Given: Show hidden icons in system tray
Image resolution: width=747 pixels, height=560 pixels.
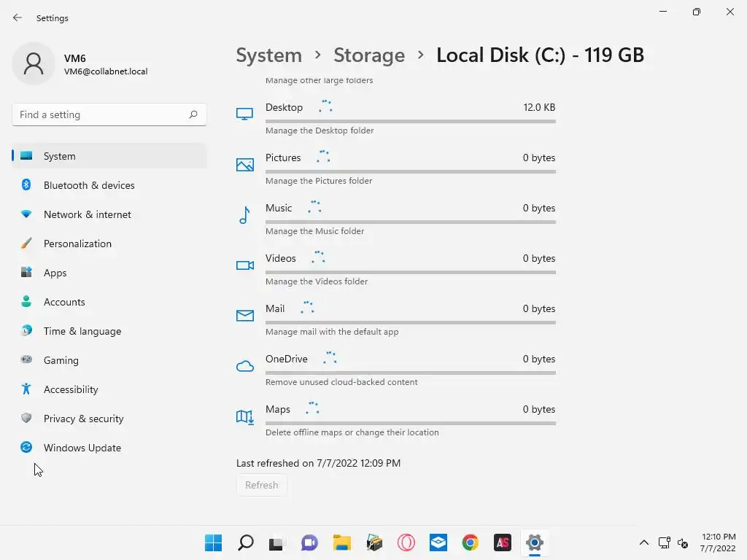Looking at the screenshot, I should point(644,542).
